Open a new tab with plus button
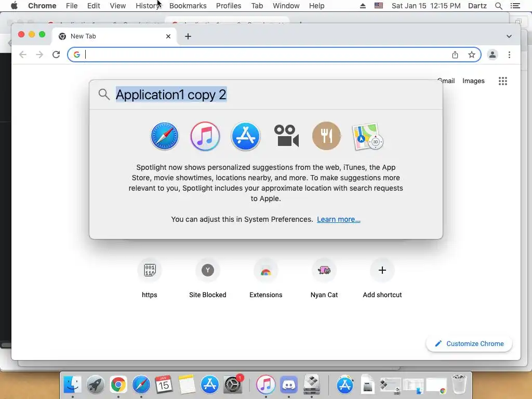 point(188,36)
